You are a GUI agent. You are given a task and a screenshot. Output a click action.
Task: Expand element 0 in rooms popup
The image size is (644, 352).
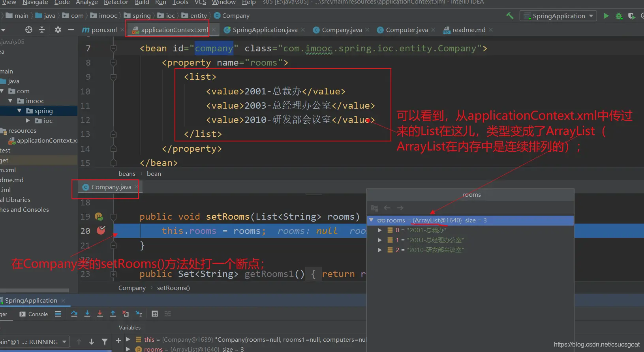click(379, 230)
